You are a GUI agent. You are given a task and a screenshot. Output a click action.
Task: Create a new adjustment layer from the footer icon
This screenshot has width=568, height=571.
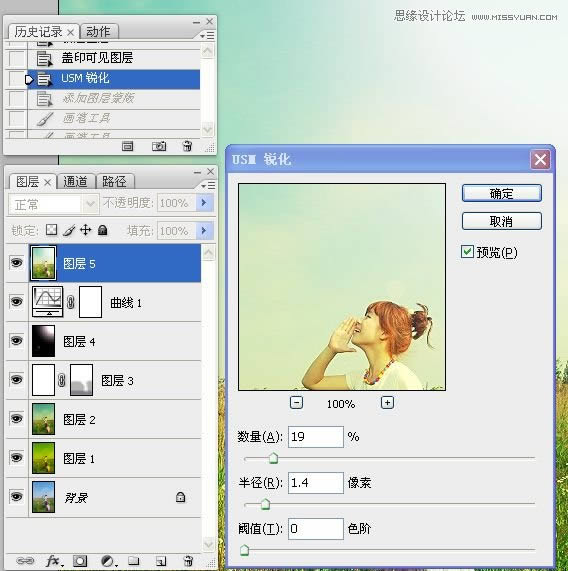click(x=108, y=561)
